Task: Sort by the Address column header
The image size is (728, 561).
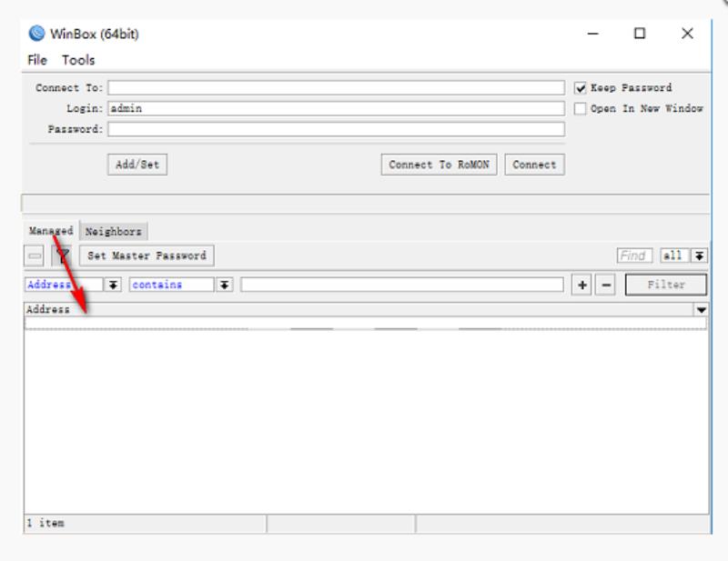Action: point(359,309)
